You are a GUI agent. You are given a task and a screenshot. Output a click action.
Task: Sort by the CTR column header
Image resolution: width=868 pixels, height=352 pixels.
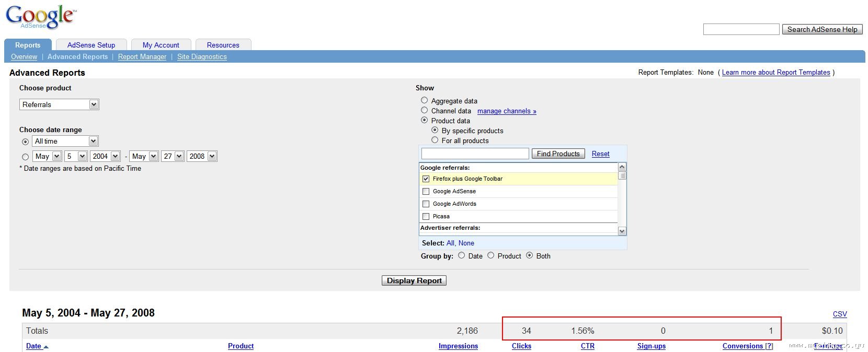coord(588,346)
